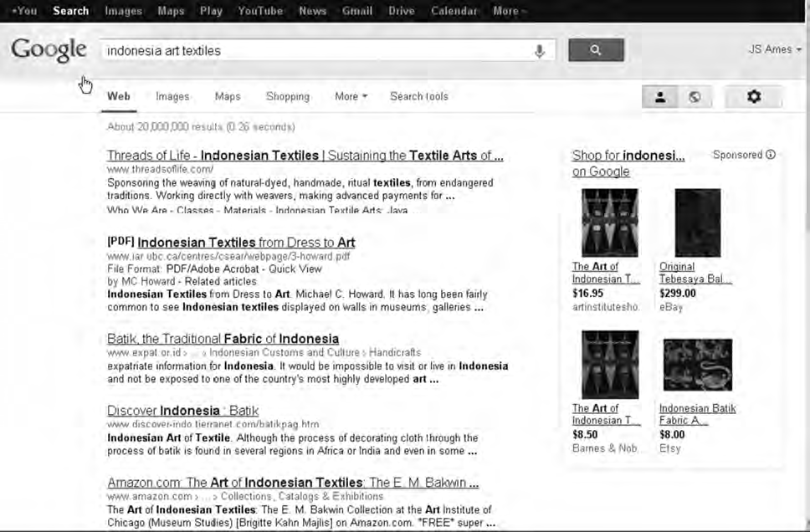Switch to global results globe icon
The width and height of the screenshot is (810, 532).
tap(695, 97)
